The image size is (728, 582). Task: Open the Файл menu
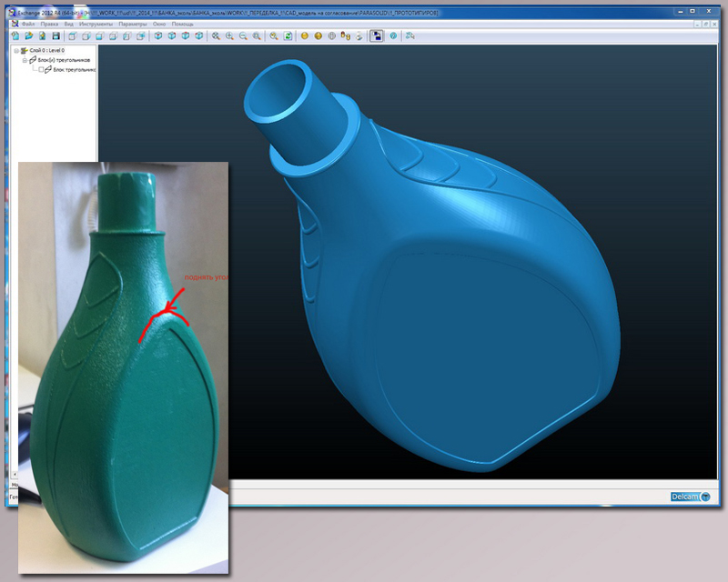tap(28, 24)
